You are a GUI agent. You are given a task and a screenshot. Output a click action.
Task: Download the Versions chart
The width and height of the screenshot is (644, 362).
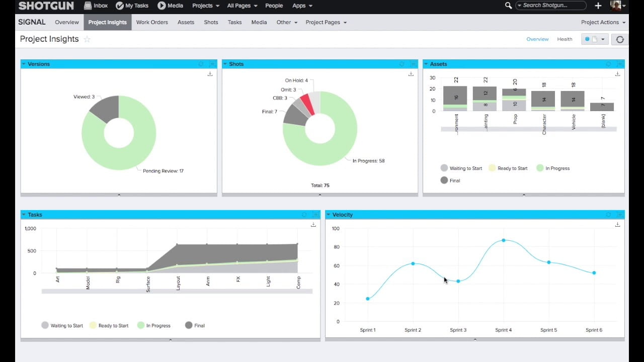coord(210,74)
